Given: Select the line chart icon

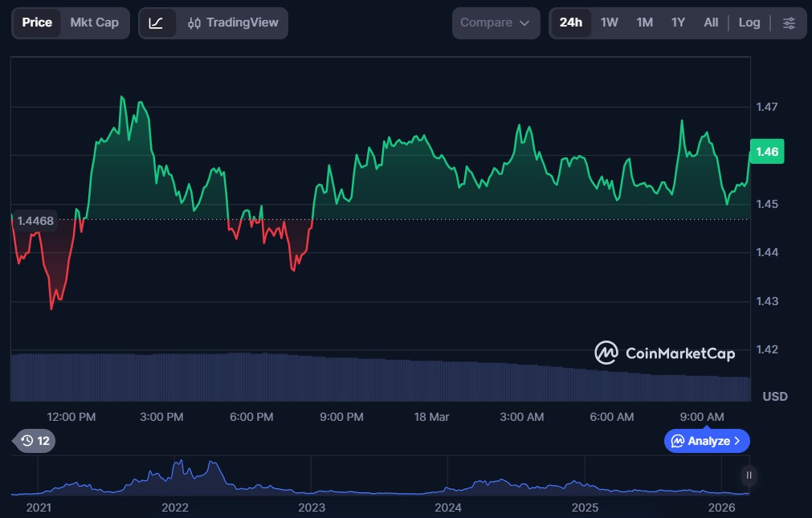Looking at the screenshot, I should pyautogui.click(x=157, y=22).
